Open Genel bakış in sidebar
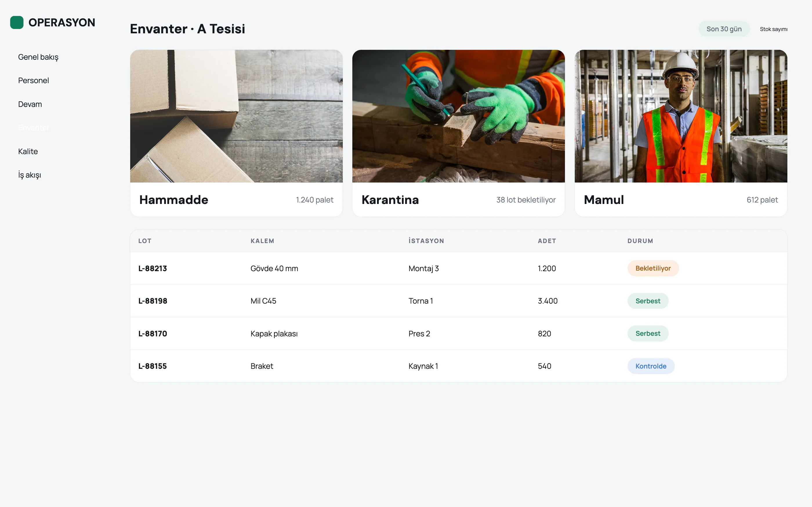This screenshot has height=507, width=812. [x=38, y=57]
